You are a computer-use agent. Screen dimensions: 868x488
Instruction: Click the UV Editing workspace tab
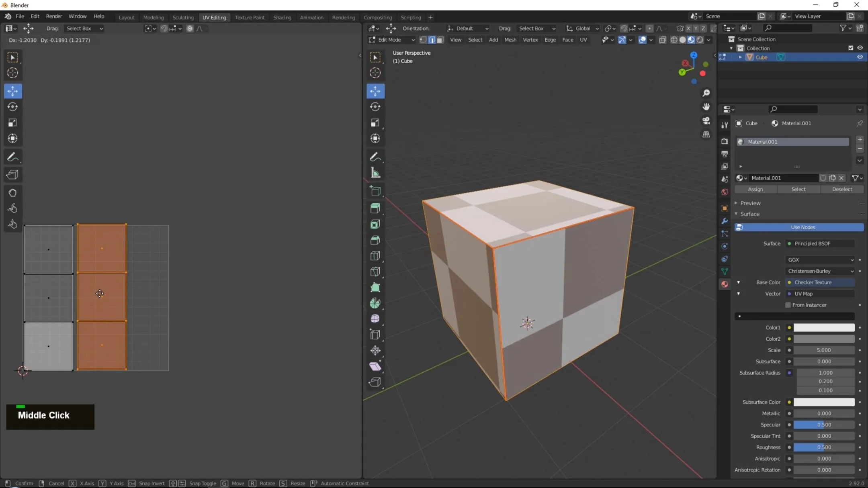(x=214, y=17)
